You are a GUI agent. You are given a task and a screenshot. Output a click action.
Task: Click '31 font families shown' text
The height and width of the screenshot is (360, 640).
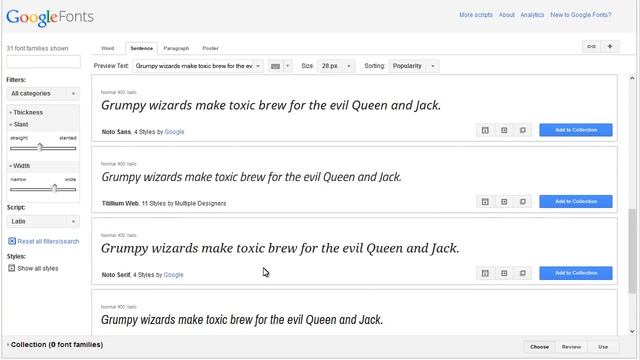point(37,48)
